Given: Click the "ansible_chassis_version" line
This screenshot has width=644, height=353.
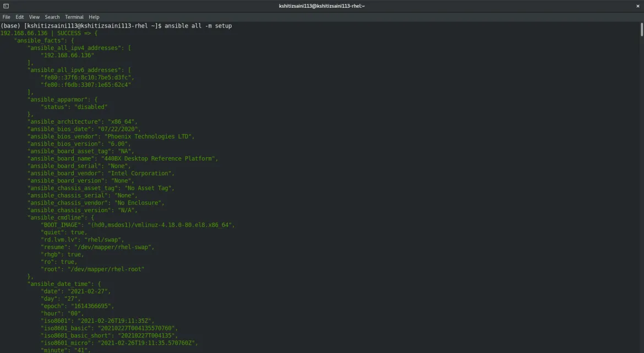Looking at the screenshot, I should click(83, 210).
